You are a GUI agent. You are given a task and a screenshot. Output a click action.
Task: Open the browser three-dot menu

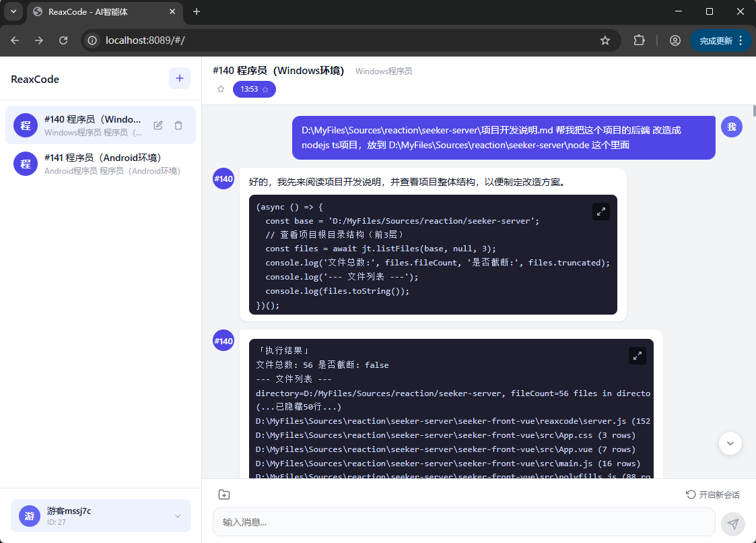(x=741, y=40)
